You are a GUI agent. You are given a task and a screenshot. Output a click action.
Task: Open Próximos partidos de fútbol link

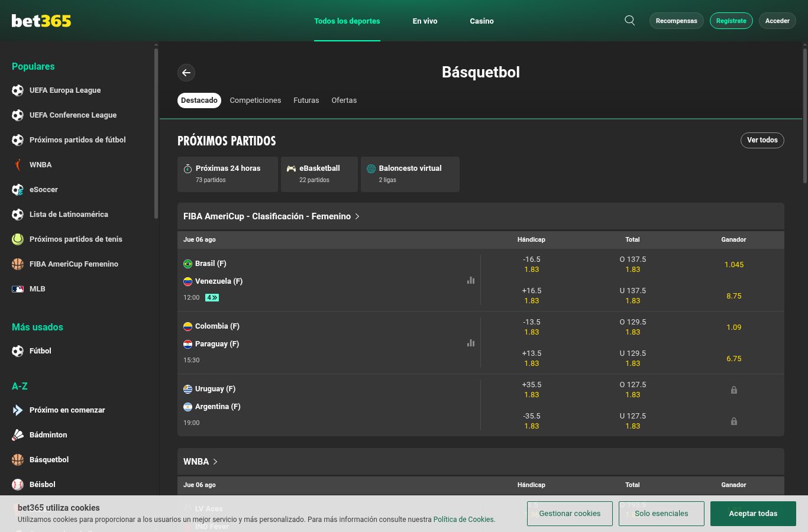pyautogui.click(x=77, y=140)
